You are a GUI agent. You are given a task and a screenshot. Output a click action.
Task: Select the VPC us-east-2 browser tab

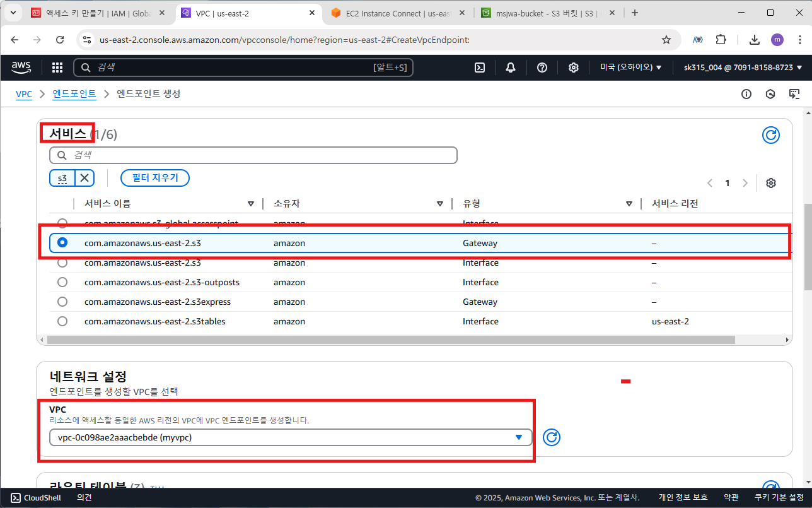coord(248,13)
